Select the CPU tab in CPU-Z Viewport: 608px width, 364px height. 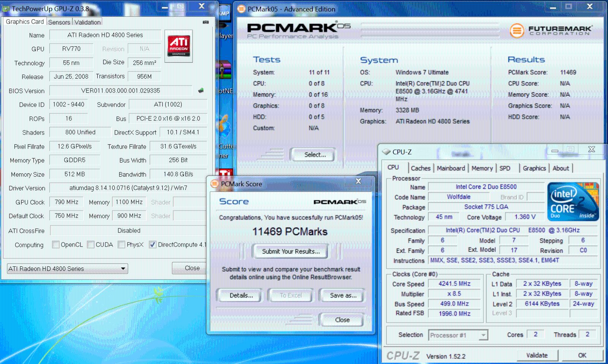393,168
